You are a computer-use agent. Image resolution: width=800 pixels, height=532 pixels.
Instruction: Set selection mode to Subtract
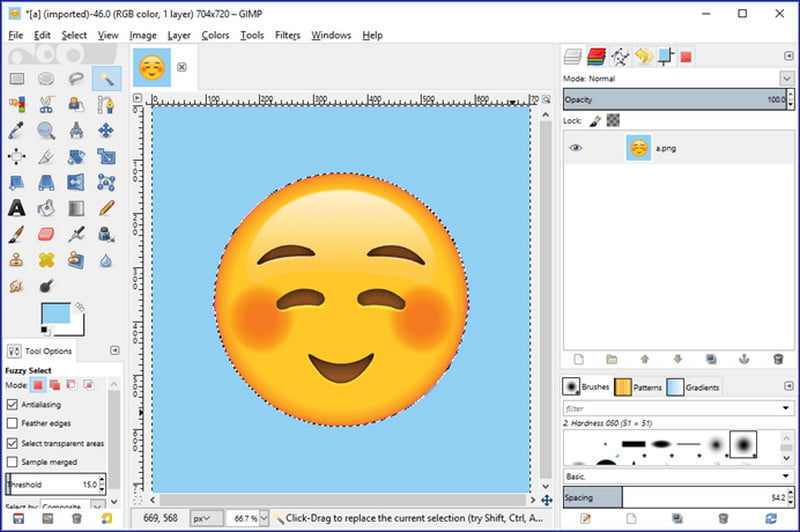tap(71, 385)
